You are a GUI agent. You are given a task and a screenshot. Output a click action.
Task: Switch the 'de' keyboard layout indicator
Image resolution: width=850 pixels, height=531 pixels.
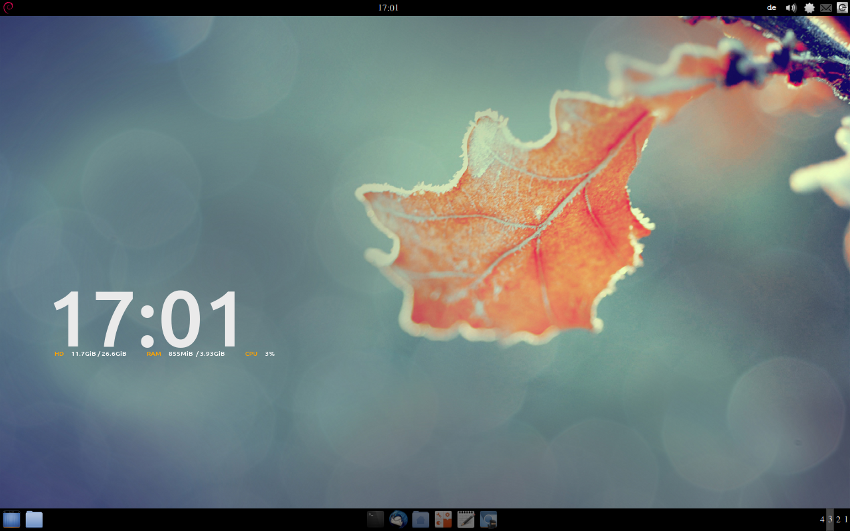pos(771,7)
